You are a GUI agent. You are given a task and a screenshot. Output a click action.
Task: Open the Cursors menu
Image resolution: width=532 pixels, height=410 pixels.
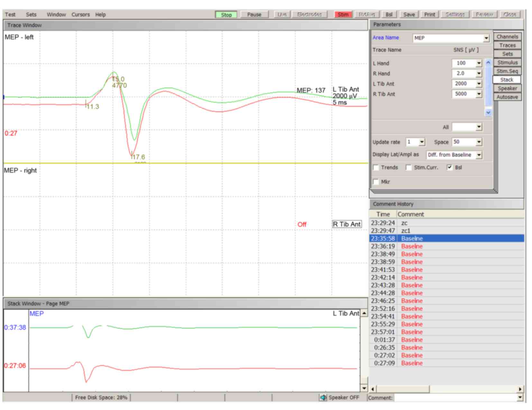(80, 14)
